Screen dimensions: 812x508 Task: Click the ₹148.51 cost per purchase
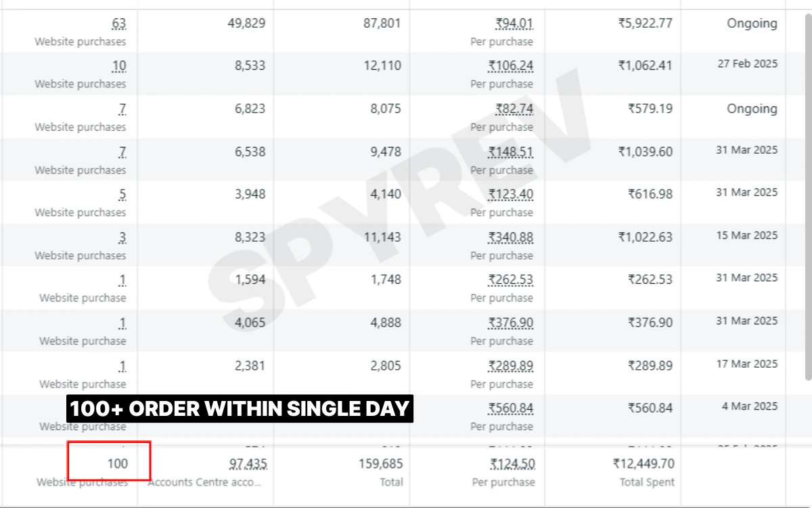[511, 152]
